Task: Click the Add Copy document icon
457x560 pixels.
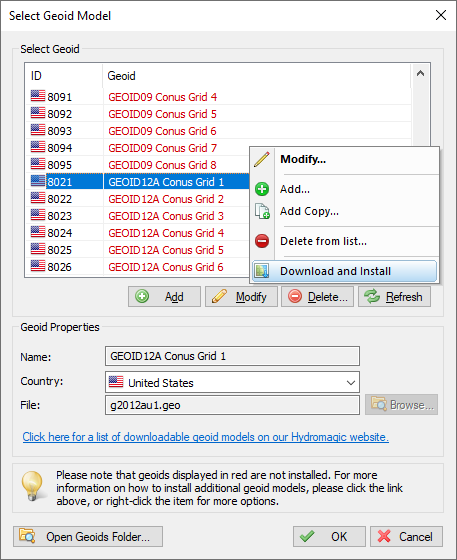Action: tap(262, 211)
